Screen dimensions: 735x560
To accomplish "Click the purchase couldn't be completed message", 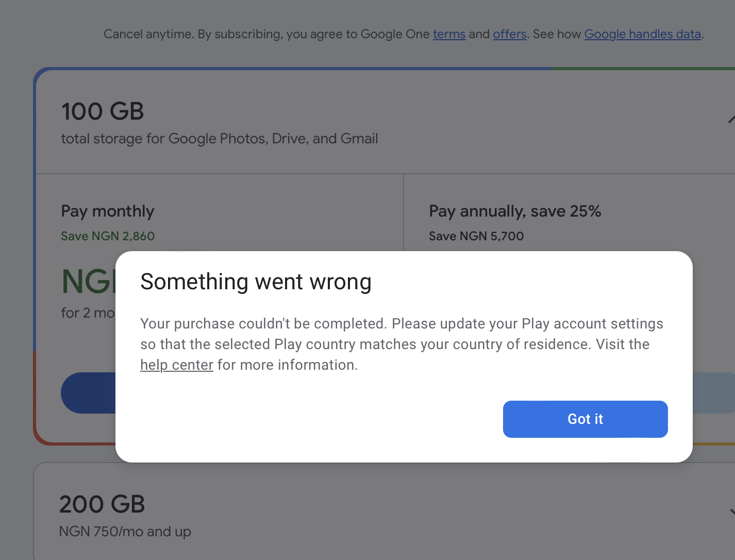I will pos(402,334).
